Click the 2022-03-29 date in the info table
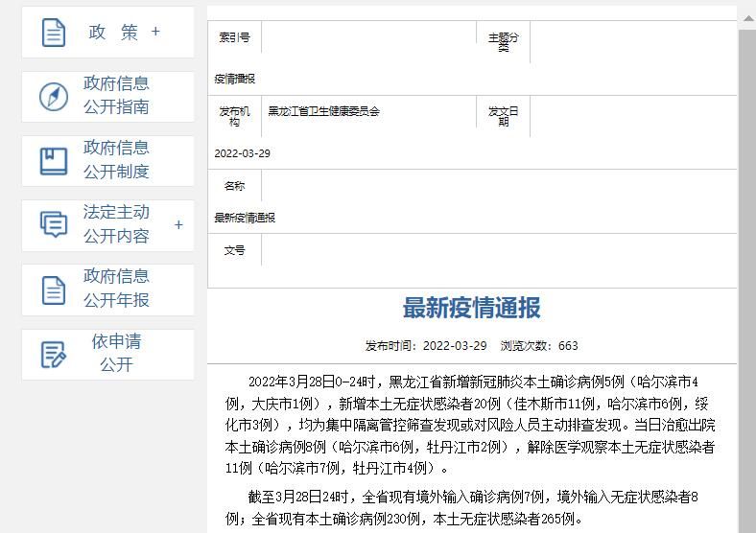Image resolution: width=756 pixels, height=533 pixels. 242,153
